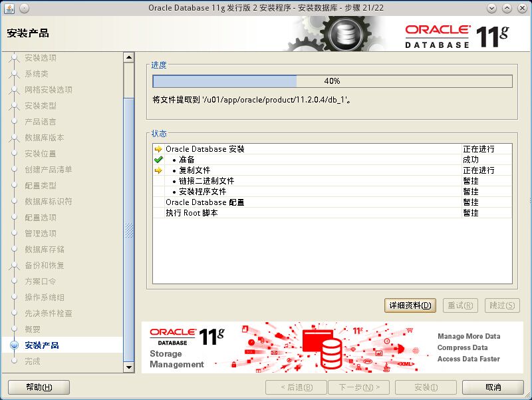This screenshot has height=400, width=532.
Task: Select 安装位置 step in sidebar
Action: 41,154
